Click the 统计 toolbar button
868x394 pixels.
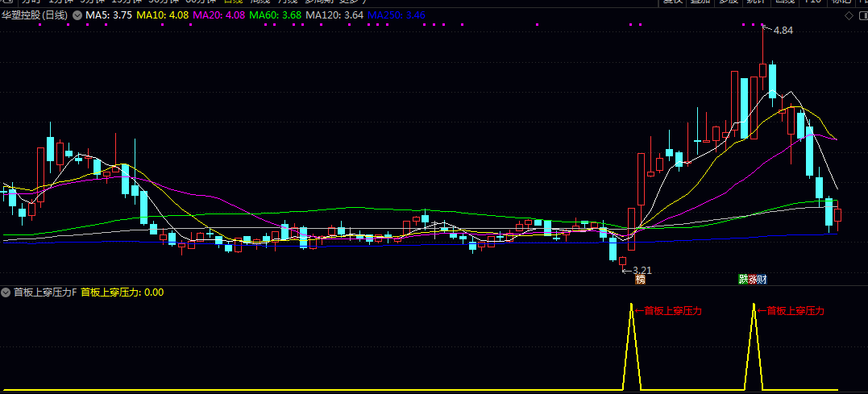point(757,2)
